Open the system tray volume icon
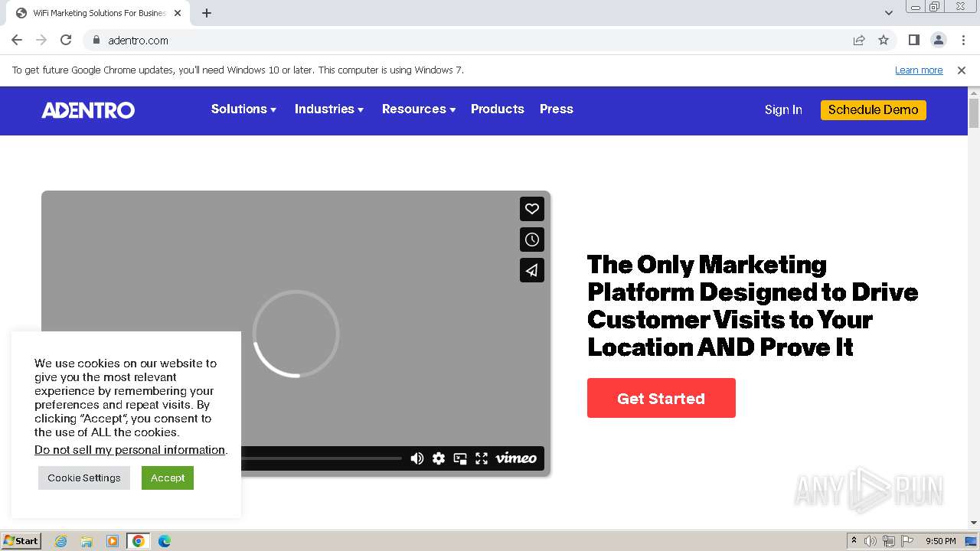Viewport: 980px width, 551px height. (871, 541)
